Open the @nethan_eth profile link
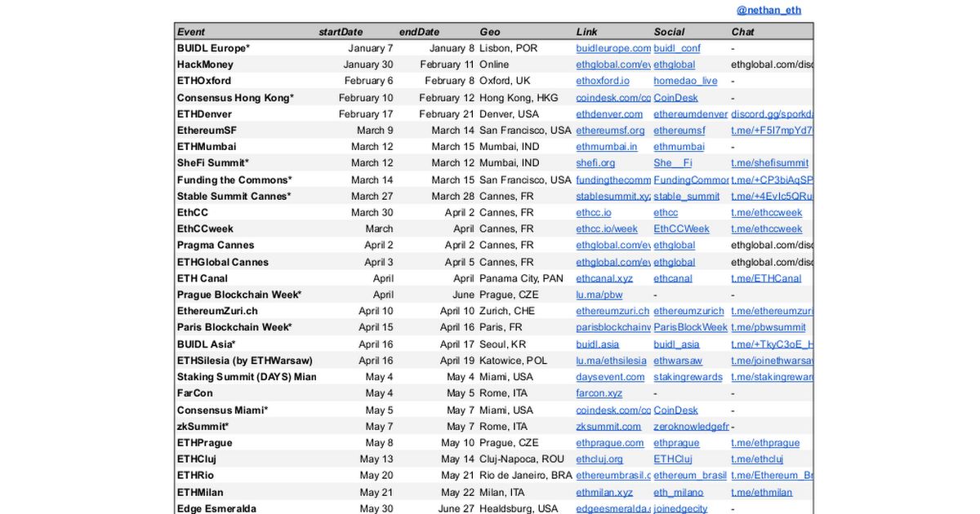Viewport: 980px width, 514px height. [x=768, y=11]
